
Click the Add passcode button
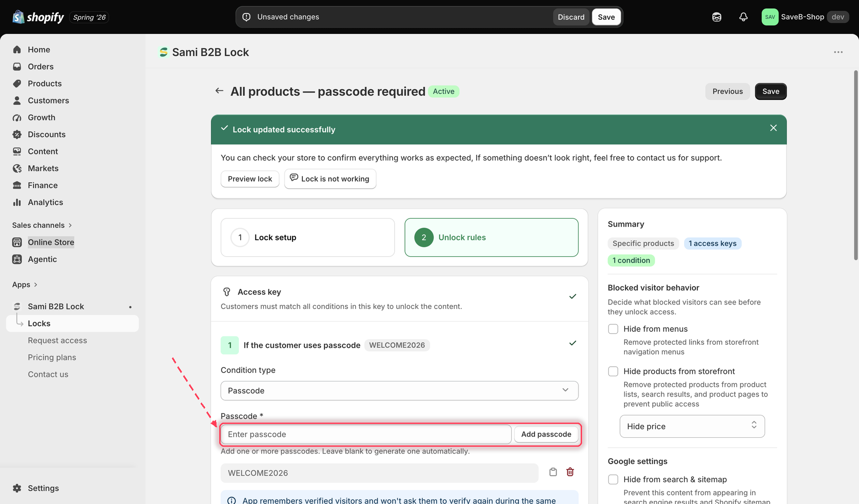point(546,434)
